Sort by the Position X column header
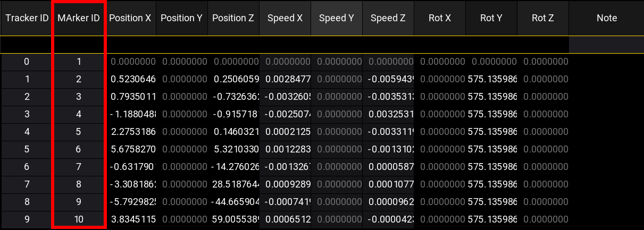The image size is (644, 230). pos(130,18)
